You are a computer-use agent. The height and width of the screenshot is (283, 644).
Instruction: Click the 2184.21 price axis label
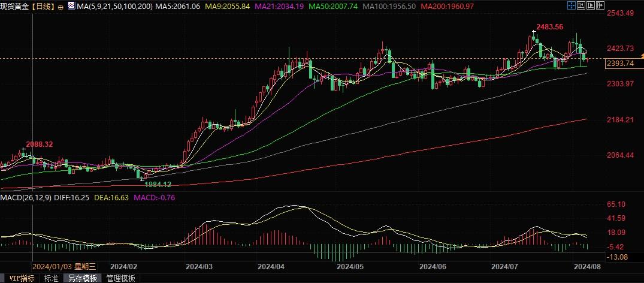click(x=620, y=120)
